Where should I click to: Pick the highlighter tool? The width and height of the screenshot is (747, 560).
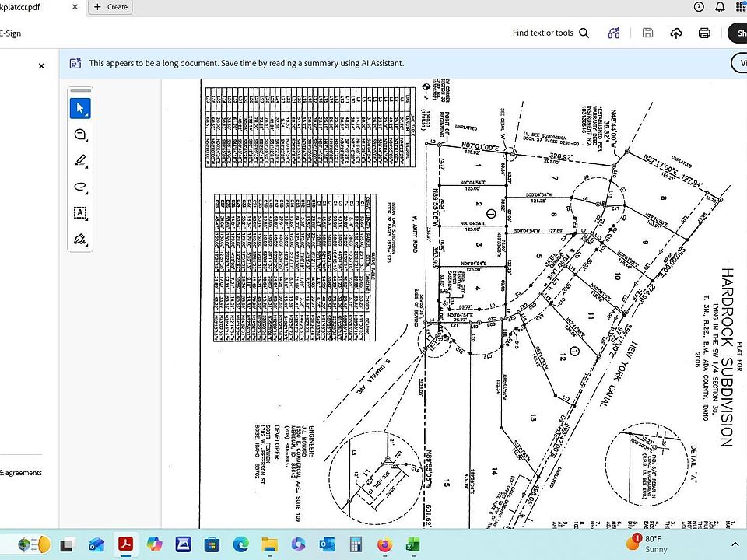[80, 161]
